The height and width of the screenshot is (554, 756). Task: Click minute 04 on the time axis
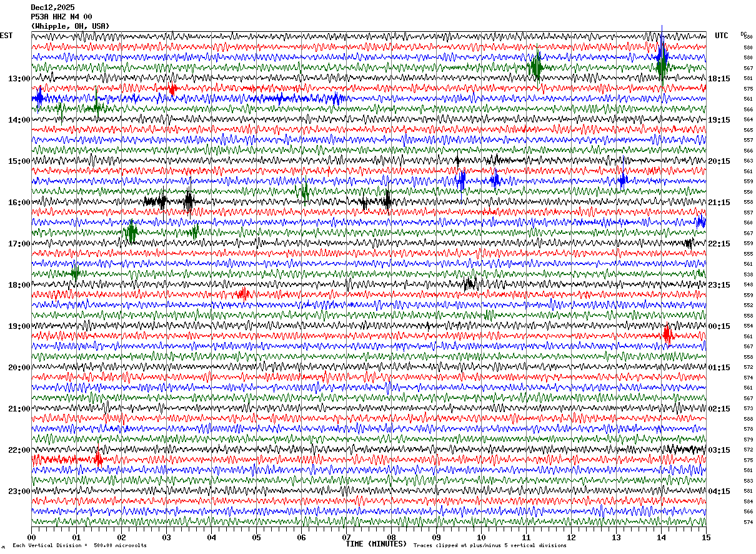tap(211, 538)
